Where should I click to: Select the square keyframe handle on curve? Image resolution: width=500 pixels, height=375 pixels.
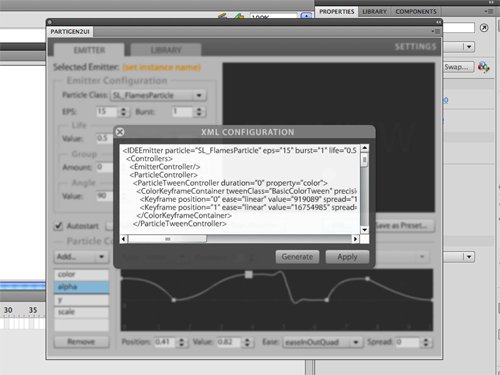pyautogui.click(x=249, y=274)
